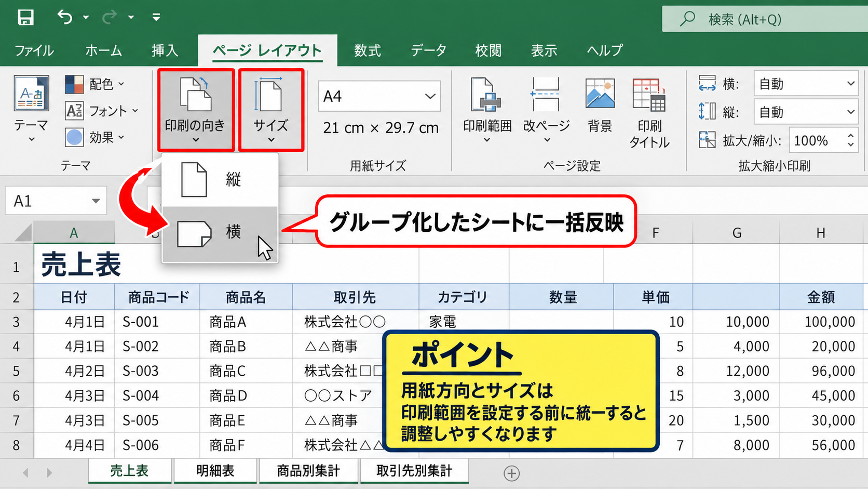Open the フォント theme fonts menu
This screenshot has width=868, height=489.
[x=102, y=111]
